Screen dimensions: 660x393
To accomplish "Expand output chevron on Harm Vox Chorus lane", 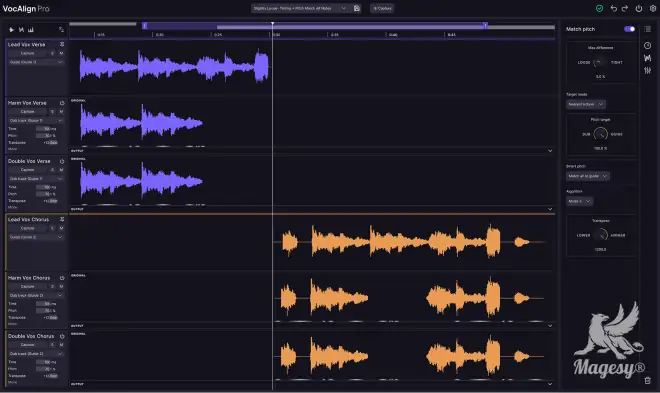I will [550, 326].
